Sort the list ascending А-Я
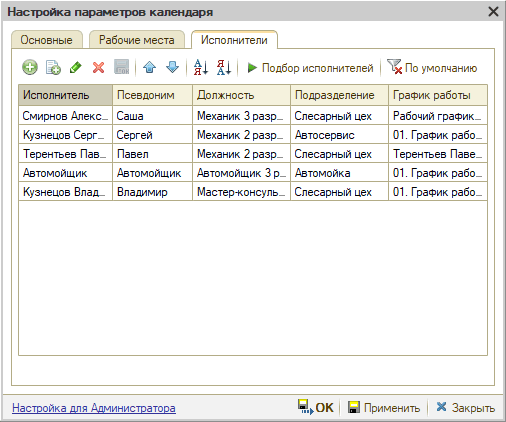The image size is (506, 422). tap(201, 67)
